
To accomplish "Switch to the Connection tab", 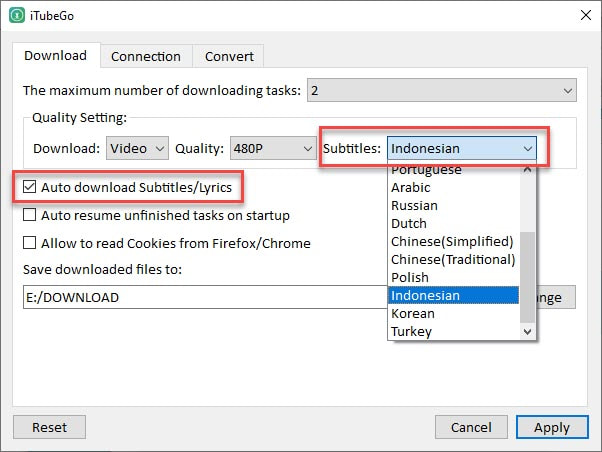I will tap(146, 56).
